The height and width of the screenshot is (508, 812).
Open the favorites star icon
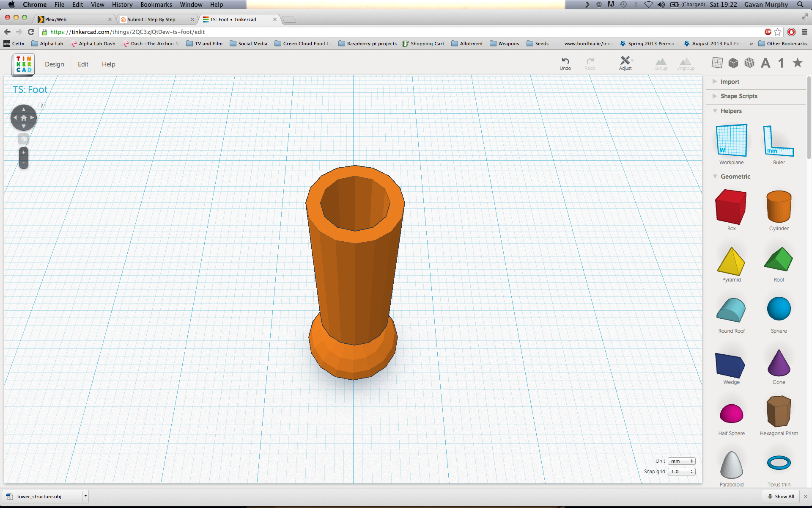(x=798, y=63)
